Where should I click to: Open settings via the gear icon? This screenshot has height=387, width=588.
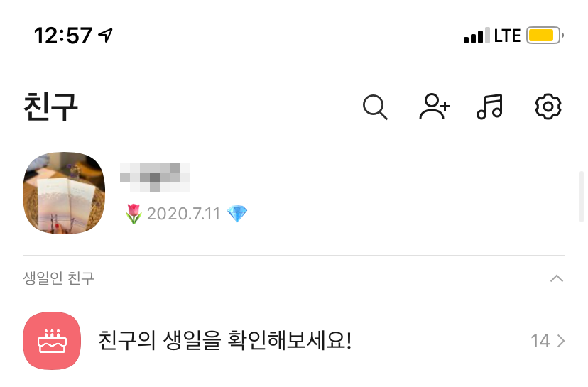point(548,107)
